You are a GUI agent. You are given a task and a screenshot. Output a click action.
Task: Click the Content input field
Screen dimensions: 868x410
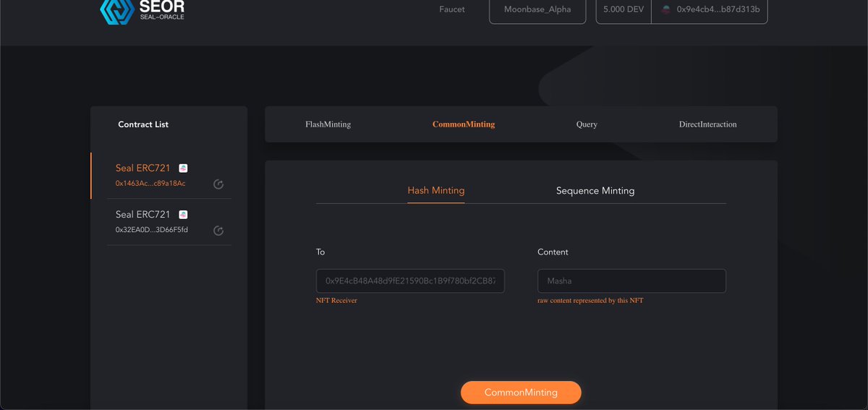point(631,281)
